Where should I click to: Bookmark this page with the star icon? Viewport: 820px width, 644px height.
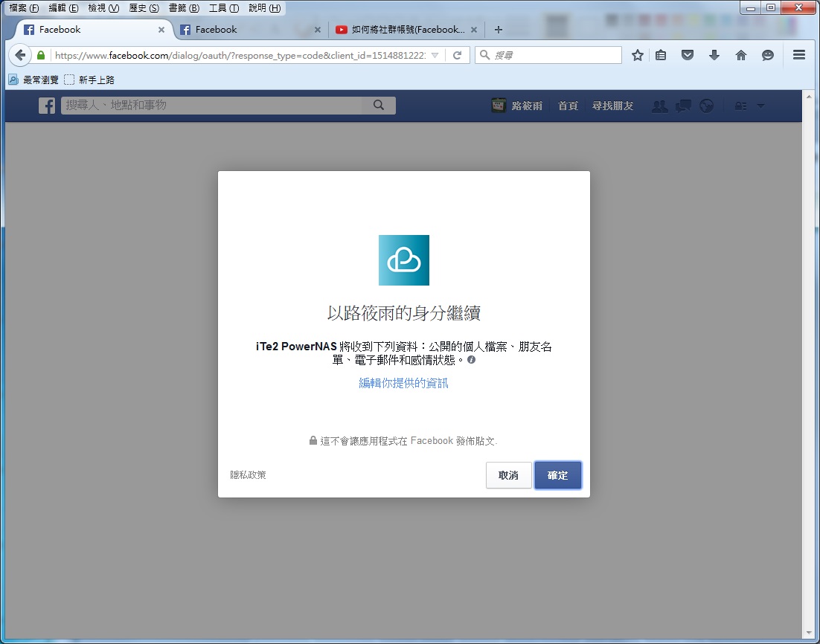[x=637, y=55]
